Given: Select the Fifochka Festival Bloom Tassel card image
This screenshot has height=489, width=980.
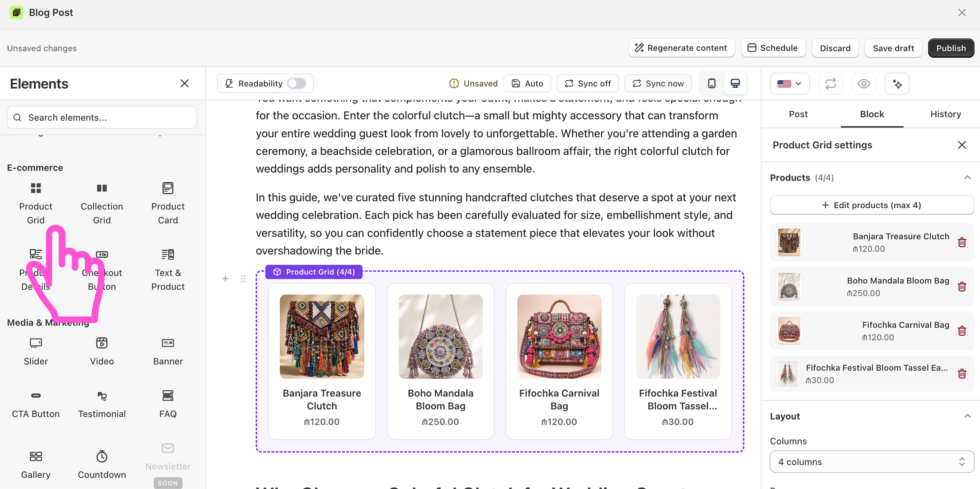Looking at the screenshot, I should pyautogui.click(x=678, y=336).
